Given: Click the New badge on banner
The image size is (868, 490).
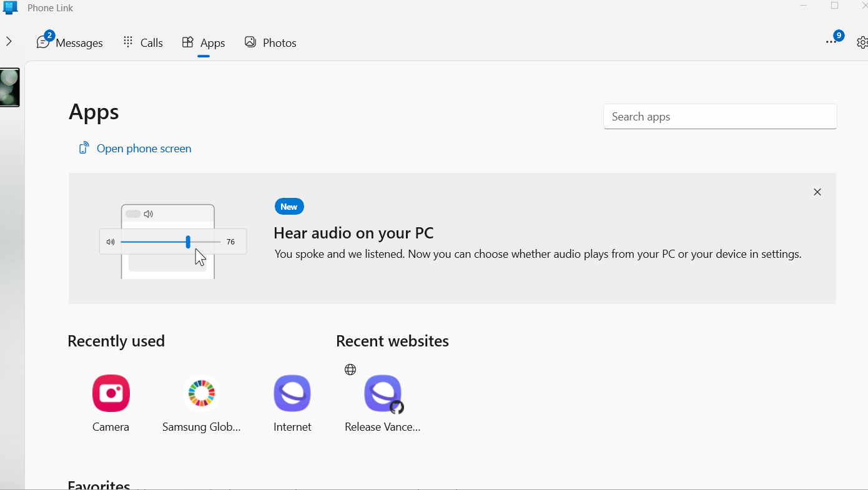Looking at the screenshot, I should 289,207.
